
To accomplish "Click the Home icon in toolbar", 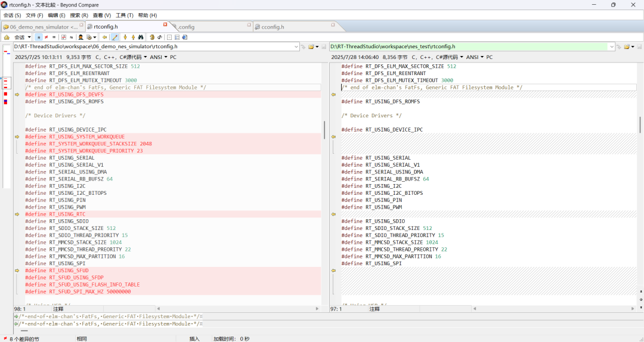I will pyautogui.click(x=7, y=37).
